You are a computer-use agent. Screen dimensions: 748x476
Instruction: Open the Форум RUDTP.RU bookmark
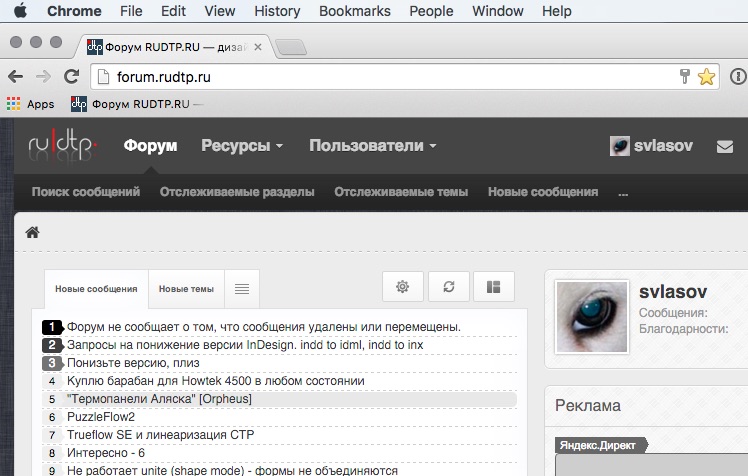tap(136, 104)
